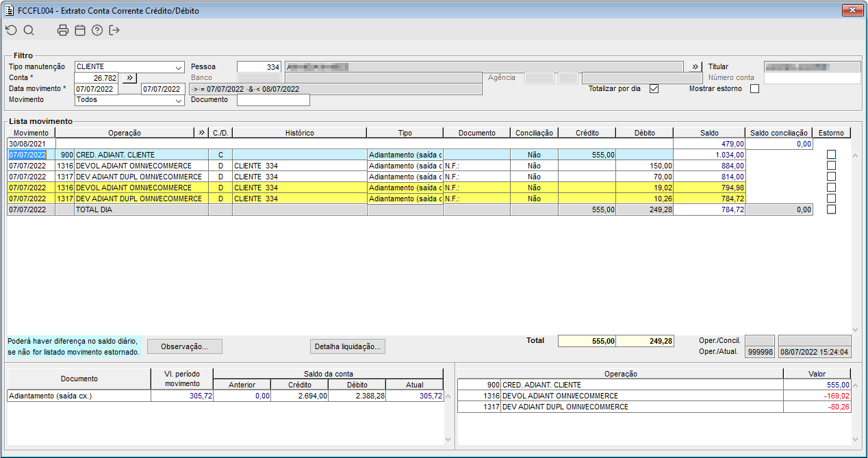Click the Saldo column header
This screenshot has height=458, width=868.
[709, 132]
